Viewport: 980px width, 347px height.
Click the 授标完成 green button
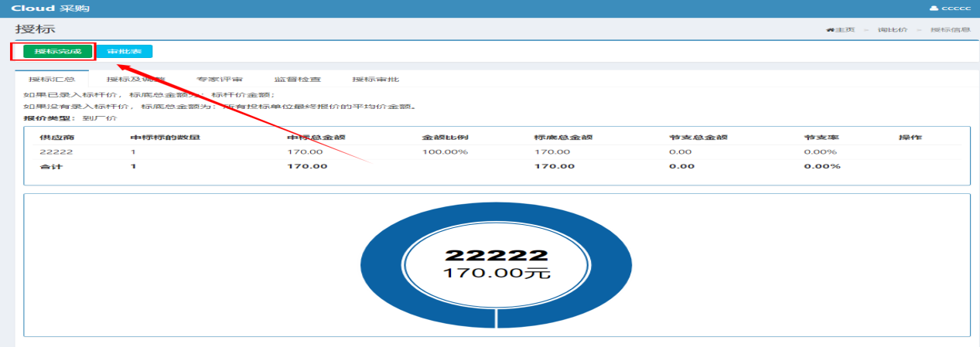pos(53,52)
